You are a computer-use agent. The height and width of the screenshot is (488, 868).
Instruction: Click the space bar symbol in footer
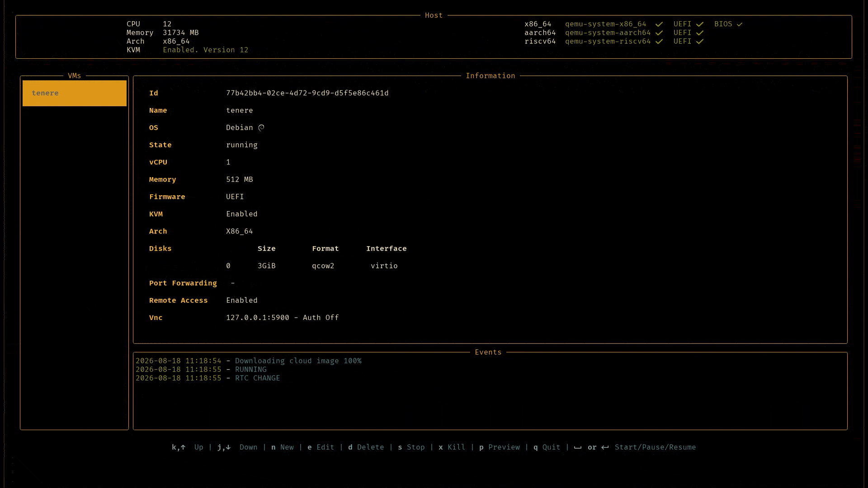point(578,448)
